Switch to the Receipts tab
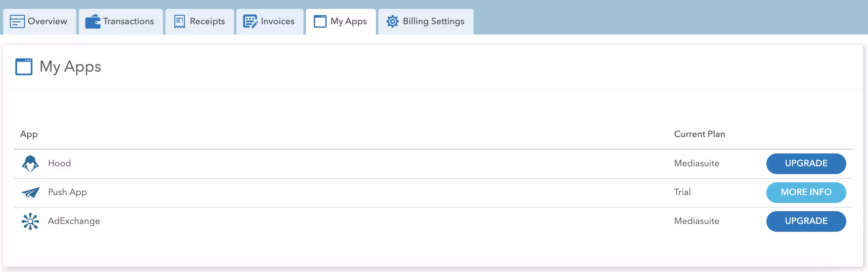 pos(200,21)
